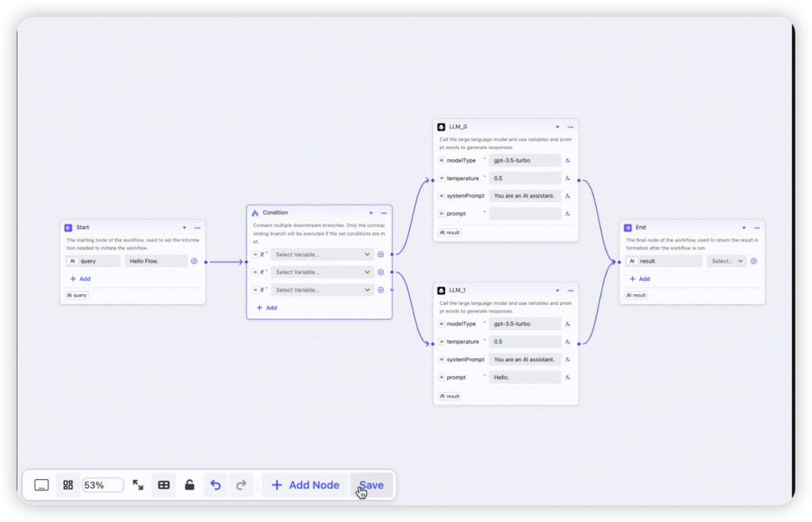Click the Condition node title icon
812x522 pixels.
click(x=255, y=213)
